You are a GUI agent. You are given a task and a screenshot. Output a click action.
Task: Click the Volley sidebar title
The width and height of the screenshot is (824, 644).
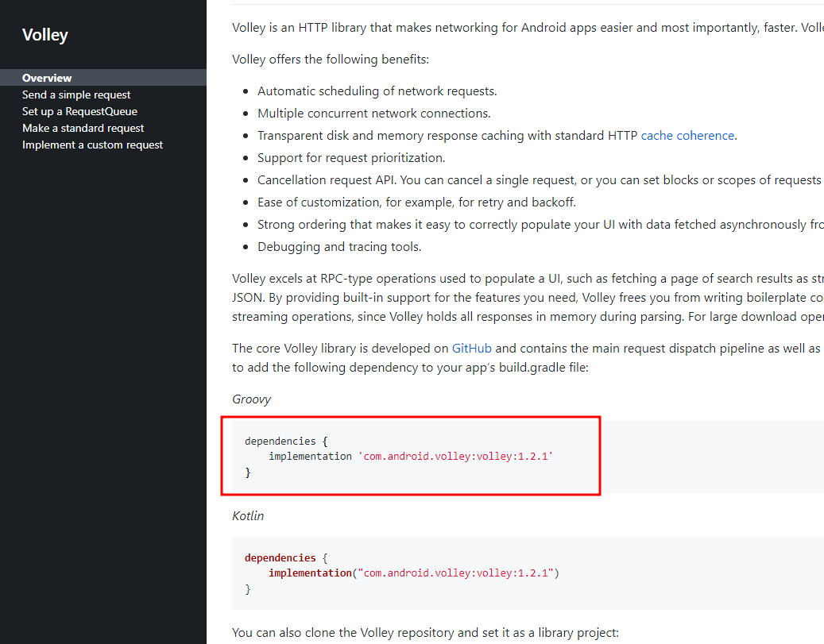[45, 35]
